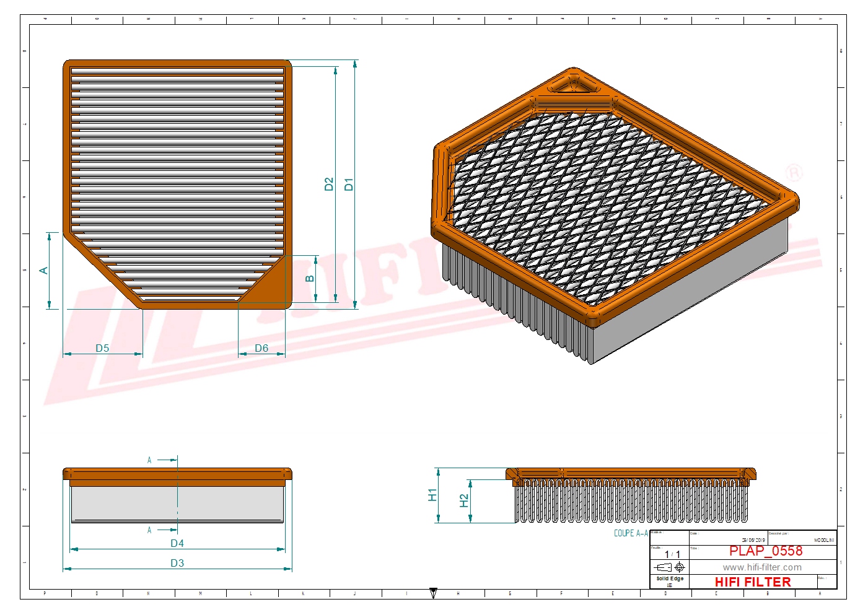The image size is (868, 615).
Task: Select the H1 height dimension label
Action: pos(432,495)
